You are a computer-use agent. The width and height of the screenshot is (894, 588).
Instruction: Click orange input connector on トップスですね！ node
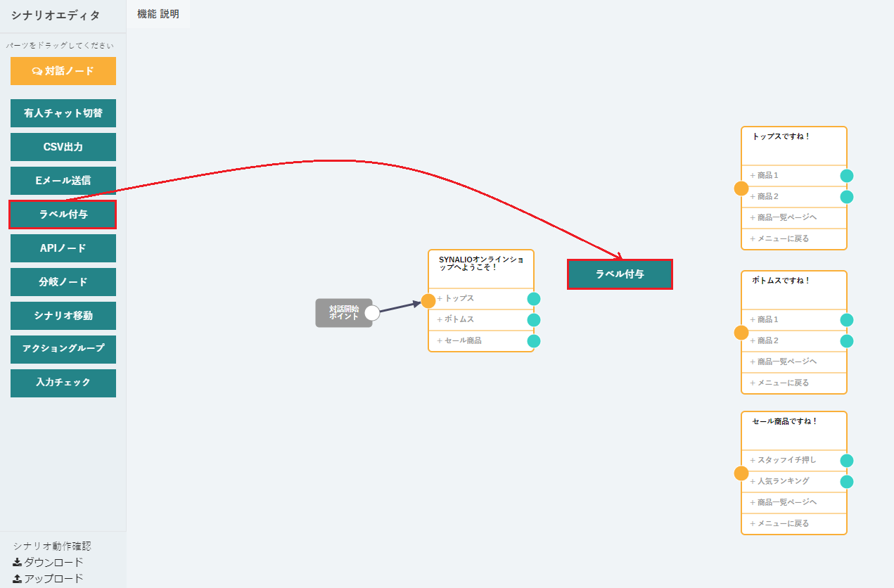[x=741, y=188]
